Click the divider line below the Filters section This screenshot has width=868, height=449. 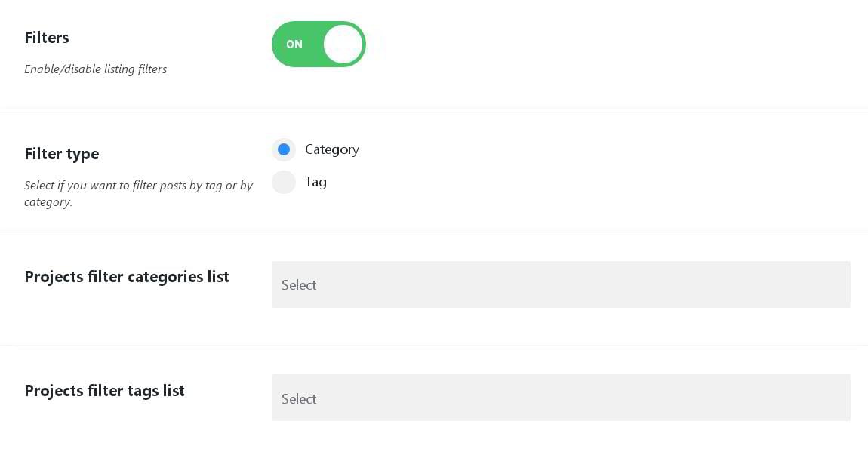pyautogui.click(x=434, y=109)
